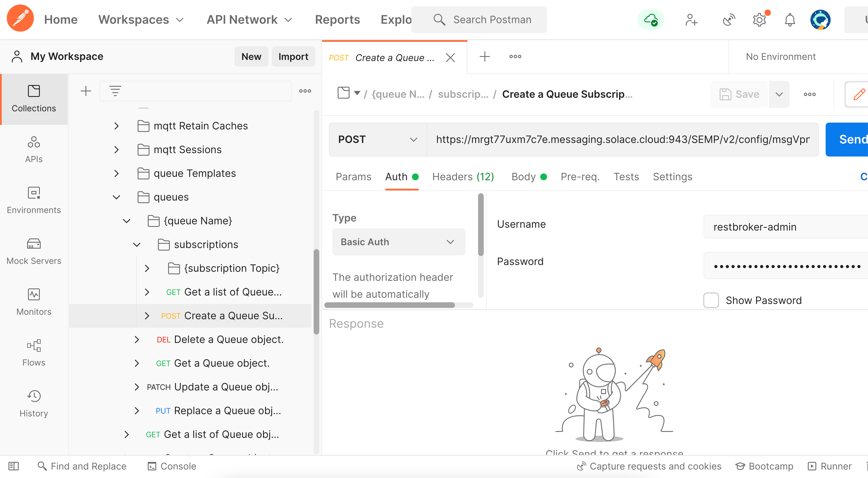Switch to the Body tab

point(523,177)
